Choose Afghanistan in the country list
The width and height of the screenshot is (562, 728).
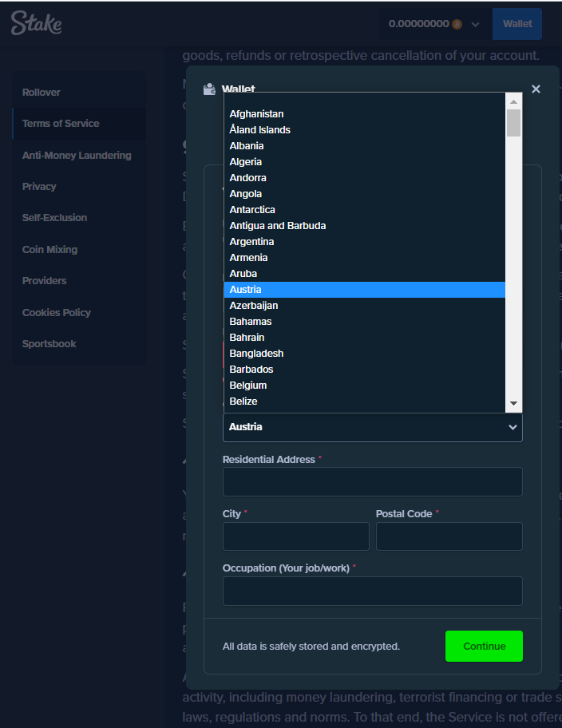click(x=256, y=114)
